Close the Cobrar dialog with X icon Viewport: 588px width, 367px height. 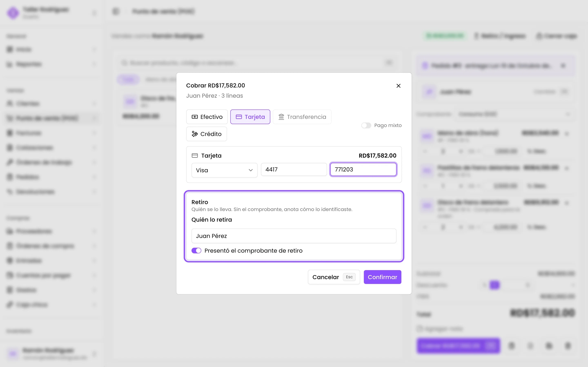pos(399,86)
